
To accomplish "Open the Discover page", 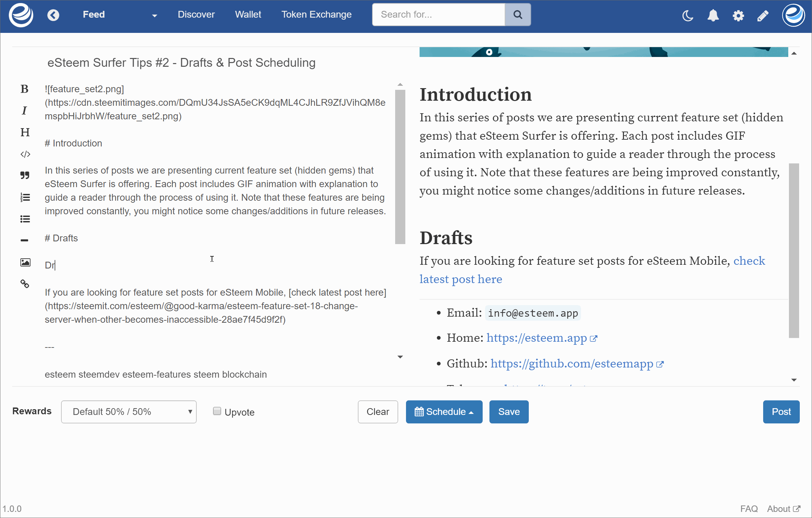I will [196, 15].
